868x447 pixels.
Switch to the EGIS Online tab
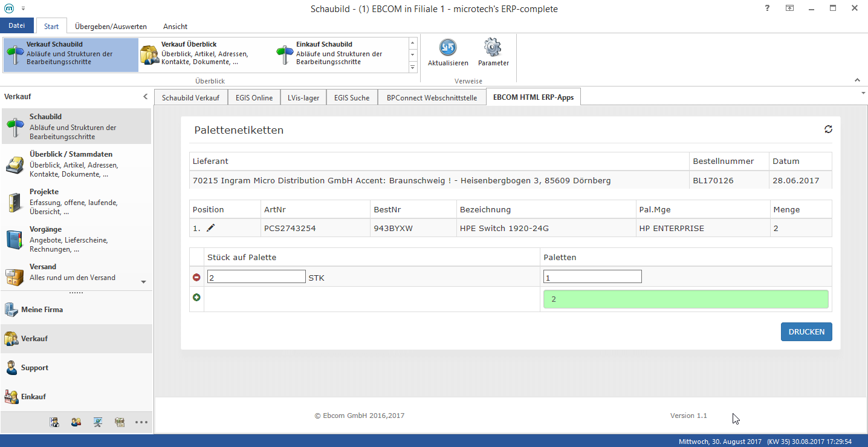[x=254, y=97]
